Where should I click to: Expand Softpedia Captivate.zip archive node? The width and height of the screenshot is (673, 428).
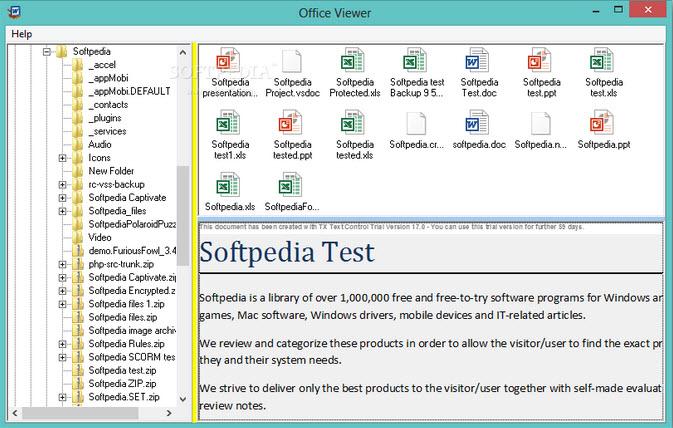63,277
